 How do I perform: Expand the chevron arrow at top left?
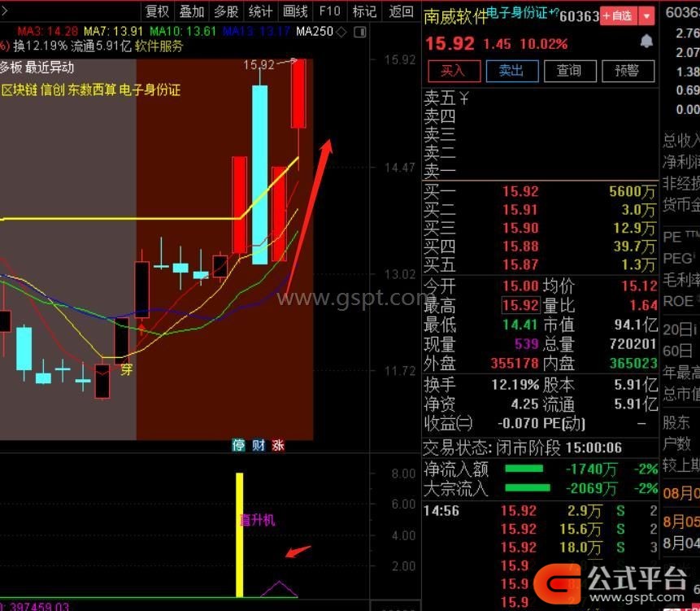[x=4, y=11]
